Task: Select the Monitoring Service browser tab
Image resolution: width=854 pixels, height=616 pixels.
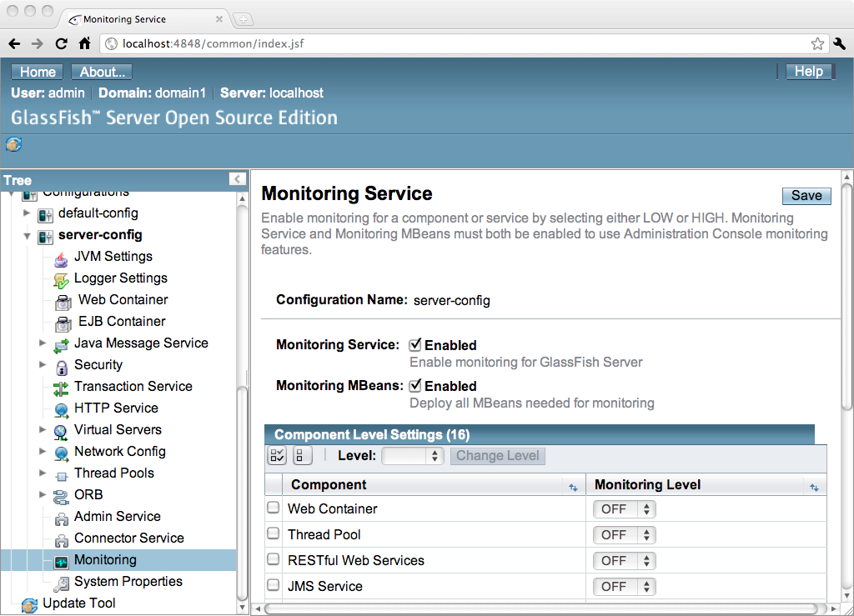Action: click(143, 19)
